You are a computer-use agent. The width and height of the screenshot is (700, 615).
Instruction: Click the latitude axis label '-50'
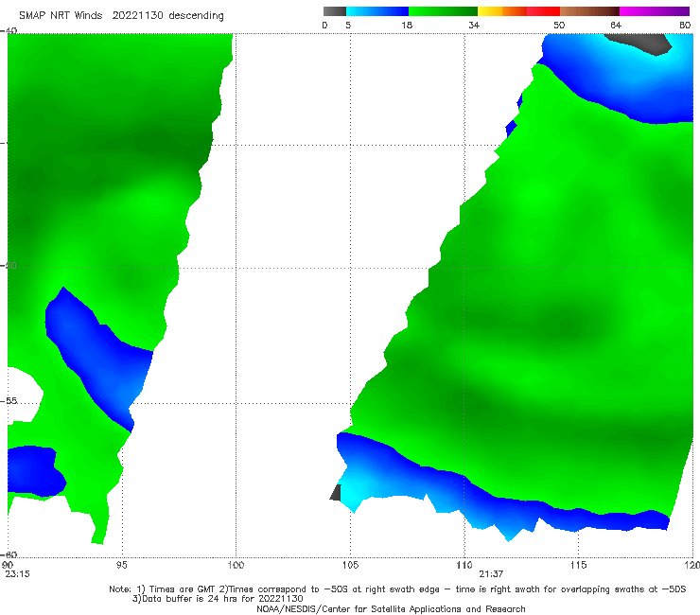tap(9, 266)
